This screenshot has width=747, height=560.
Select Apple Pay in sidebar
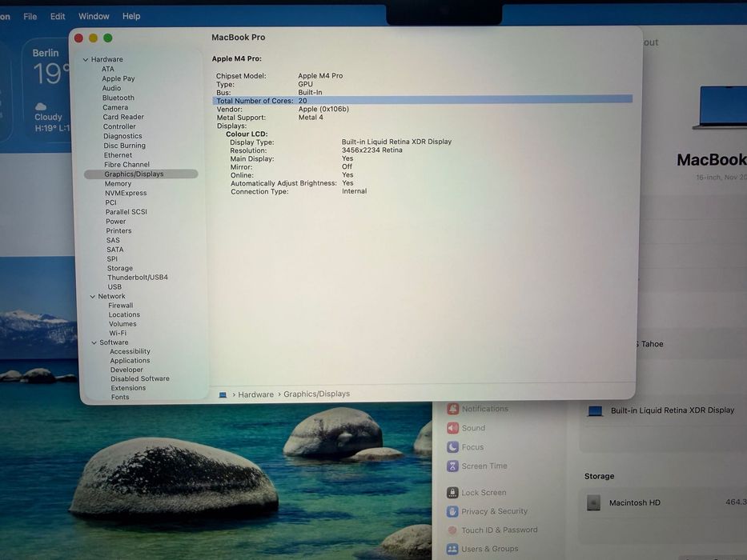click(118, 78)
